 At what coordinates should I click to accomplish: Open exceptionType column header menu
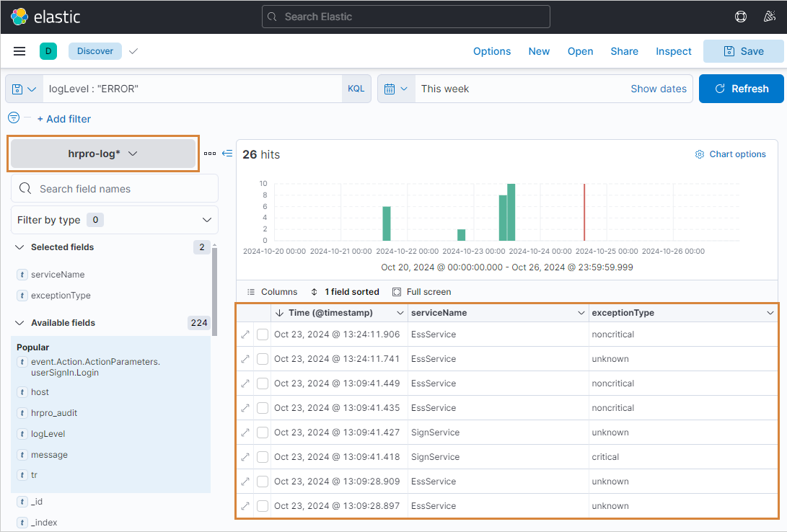(x=770, y=313)
